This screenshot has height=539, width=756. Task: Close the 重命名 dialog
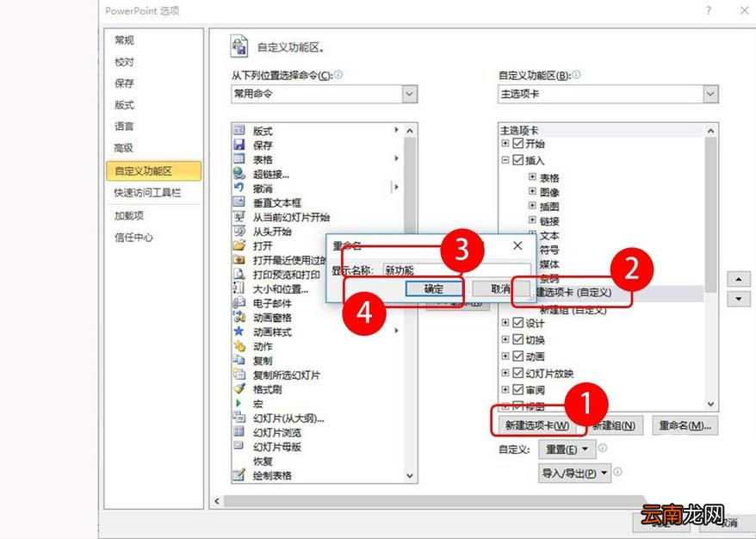[517, 245]
